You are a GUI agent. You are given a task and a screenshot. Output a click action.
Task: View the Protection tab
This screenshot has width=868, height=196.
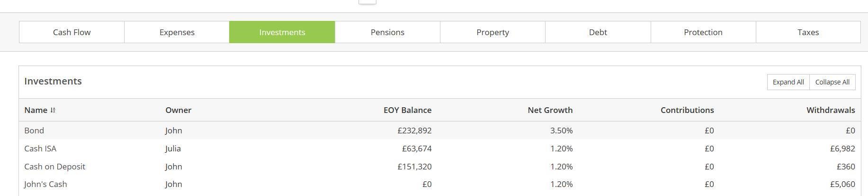703,32
